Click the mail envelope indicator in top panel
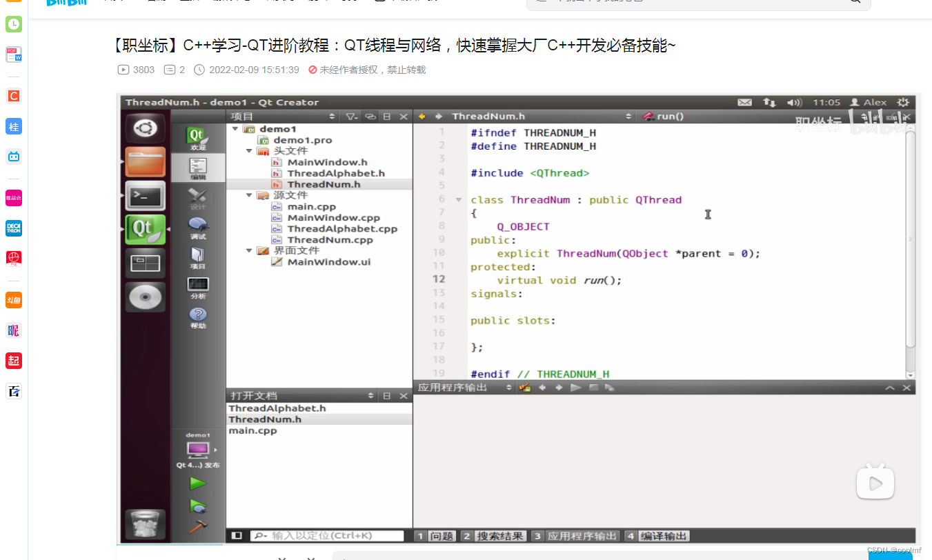Image resolution: width=932 pixels, height=560 pixels. pyautogui.click(x=744, y=102)
